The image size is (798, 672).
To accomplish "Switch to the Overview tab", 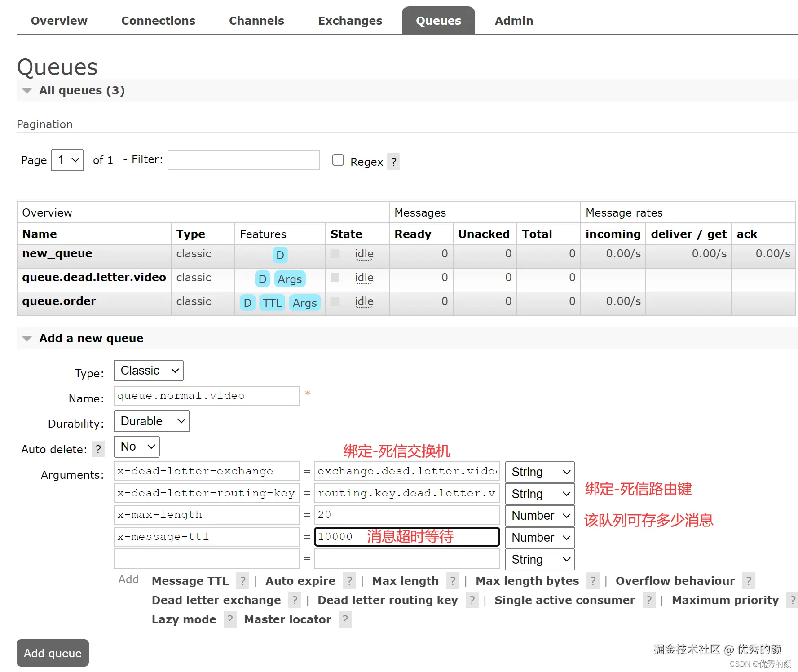I will [x=59, y=21].
